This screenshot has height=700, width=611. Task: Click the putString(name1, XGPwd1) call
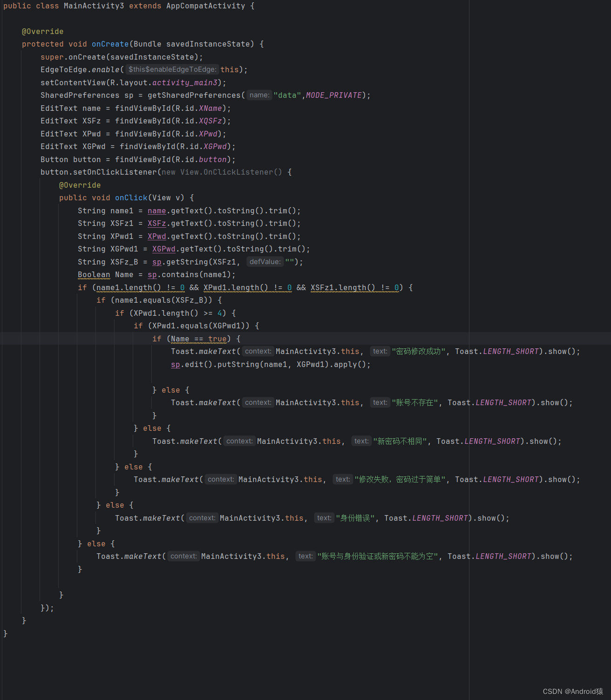coord(273,365)
